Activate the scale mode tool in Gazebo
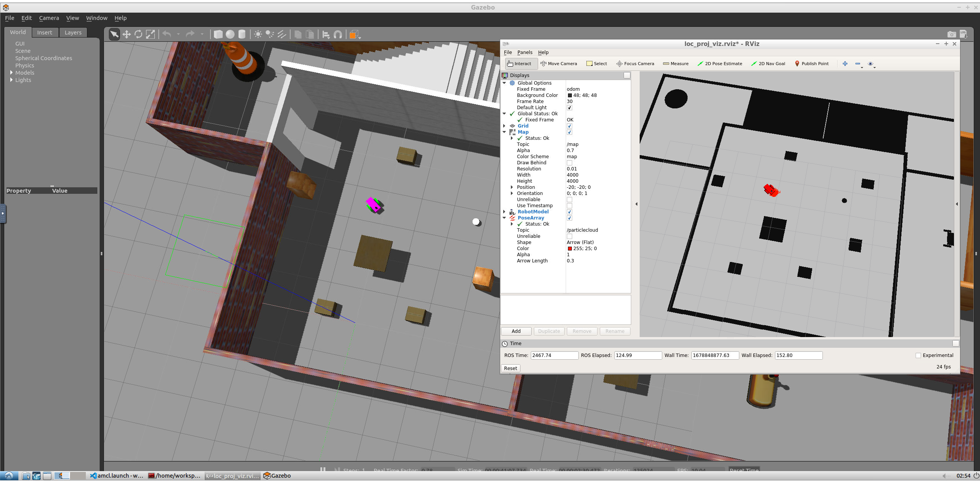980x483 pixels. pyautogui.click(x=151, y=34)
